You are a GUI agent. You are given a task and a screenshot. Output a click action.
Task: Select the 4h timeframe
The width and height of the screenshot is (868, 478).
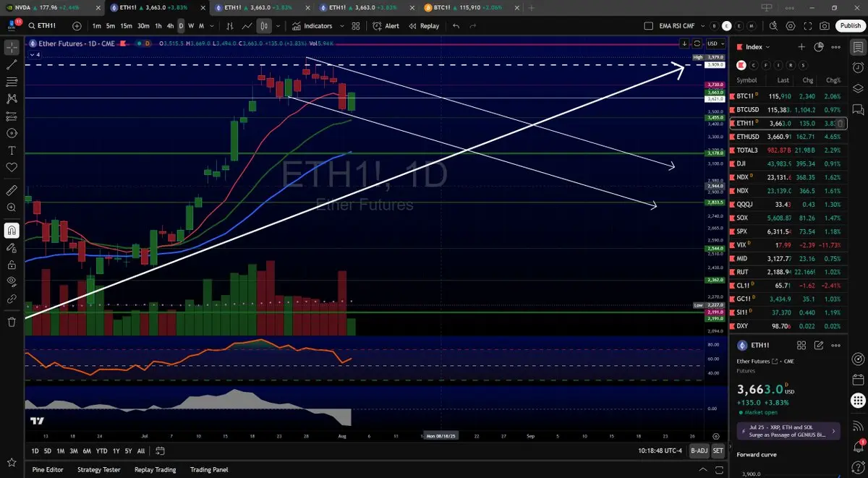(x=169, y=26)
